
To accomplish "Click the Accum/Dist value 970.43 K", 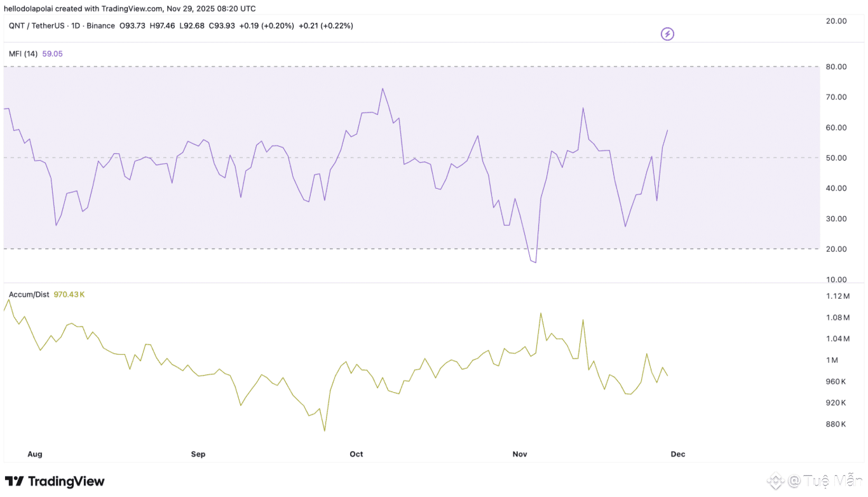I will coord(69,295).
